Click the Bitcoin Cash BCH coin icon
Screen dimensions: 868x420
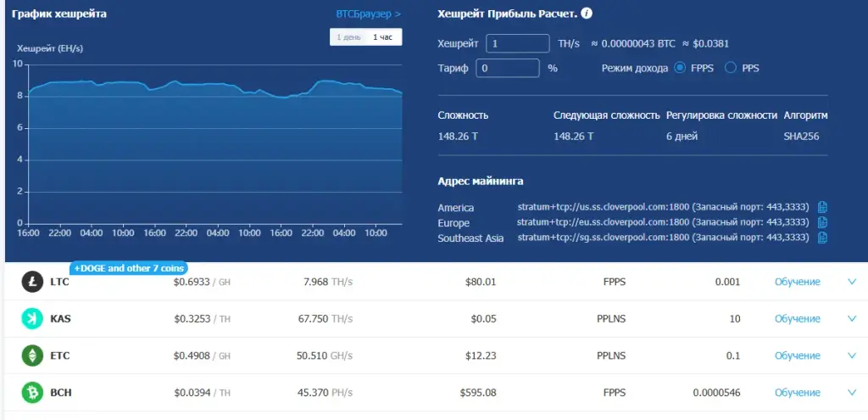point(32,393)
